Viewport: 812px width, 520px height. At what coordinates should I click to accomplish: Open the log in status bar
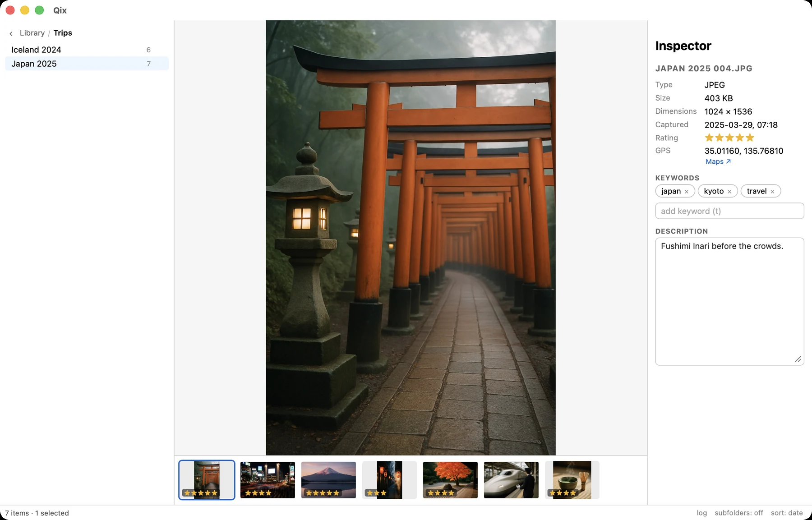[x=701, y=513]
